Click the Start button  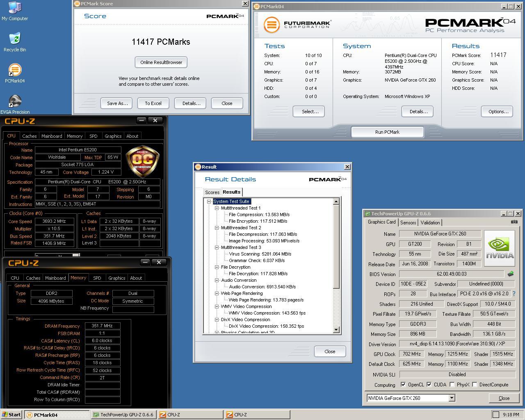pos(11,415)
